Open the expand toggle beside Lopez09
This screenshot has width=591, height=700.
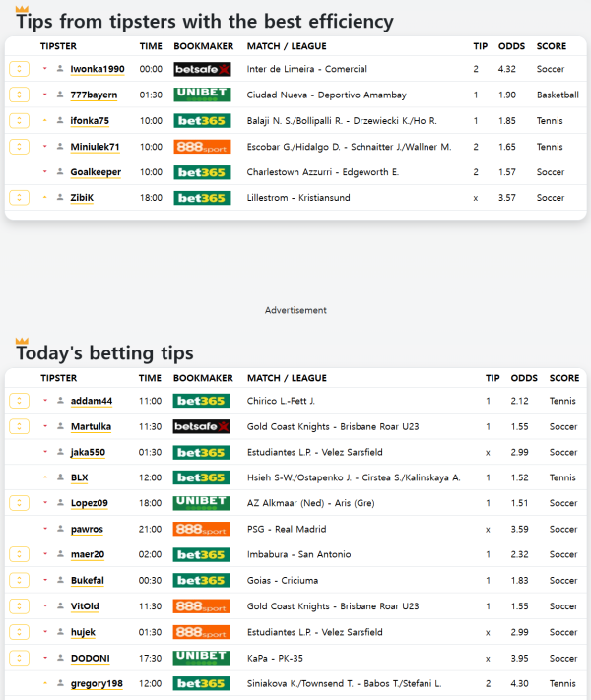(x=19, y=503)
